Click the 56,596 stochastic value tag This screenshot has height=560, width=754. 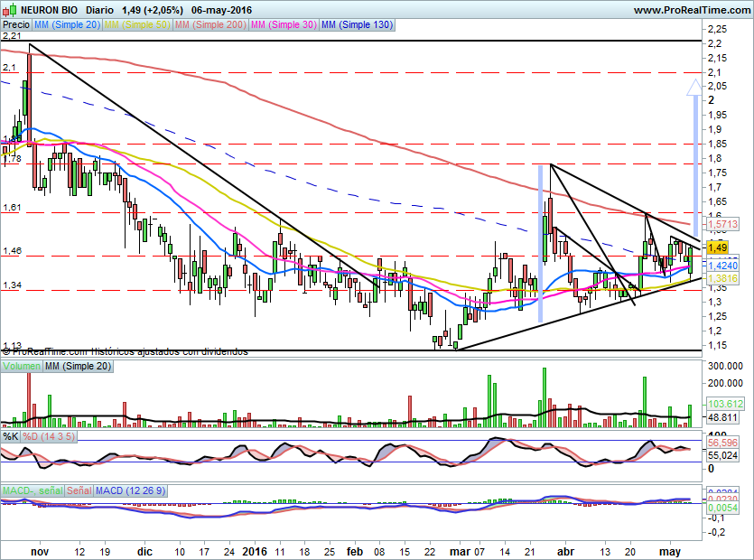click(723, 443)
